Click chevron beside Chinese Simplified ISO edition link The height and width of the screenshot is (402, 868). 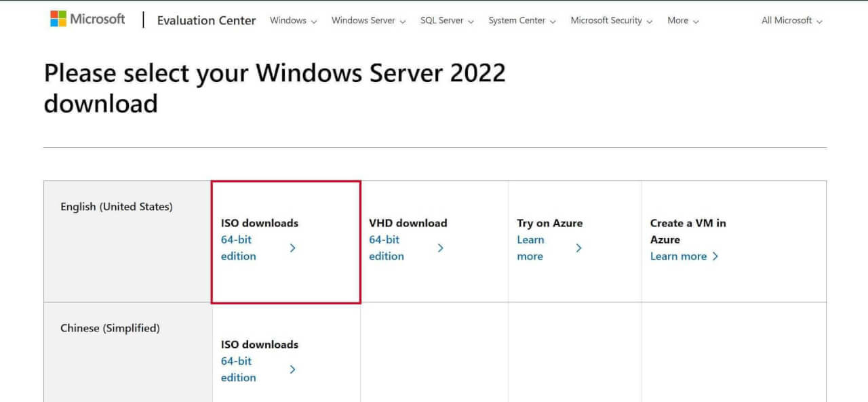point(293,369)
